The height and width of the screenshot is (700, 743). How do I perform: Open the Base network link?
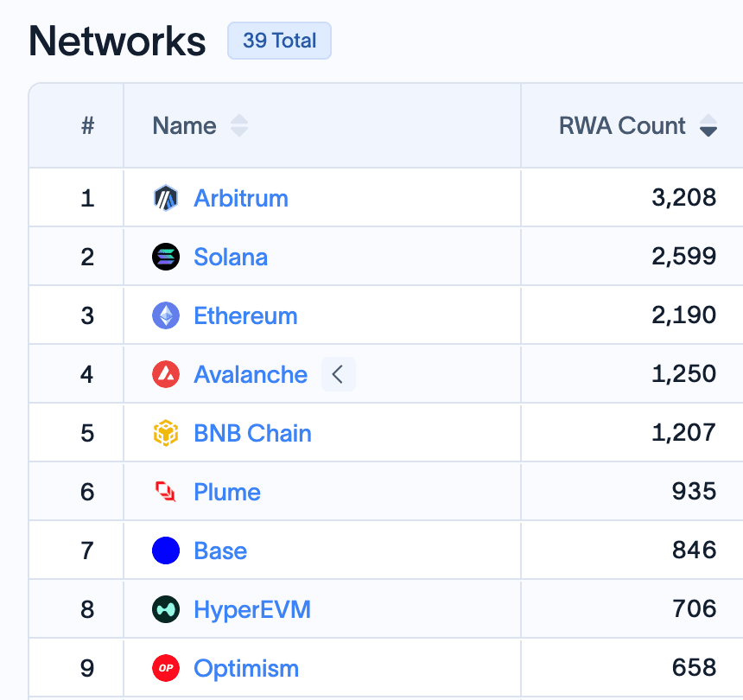tap(220, 550)
